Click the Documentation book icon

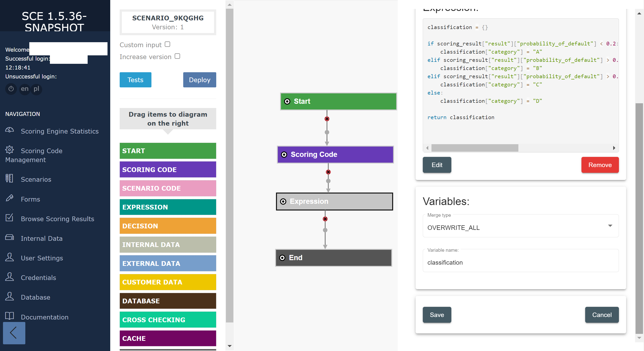9,316
